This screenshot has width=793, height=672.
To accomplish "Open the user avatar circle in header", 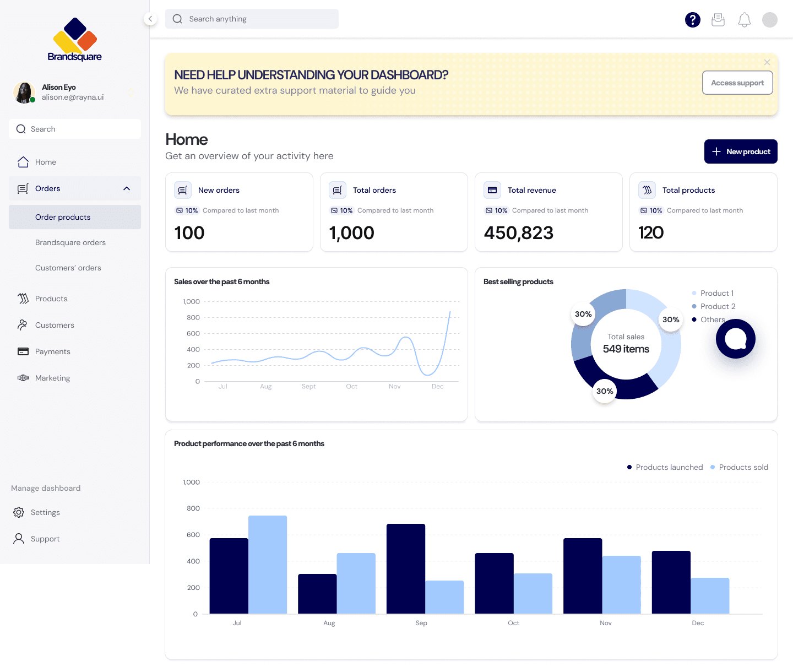I will point(770,20).
